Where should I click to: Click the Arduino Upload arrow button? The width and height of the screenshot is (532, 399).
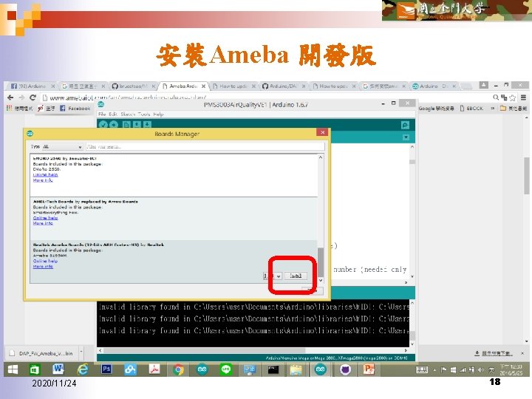click(114, 125)
